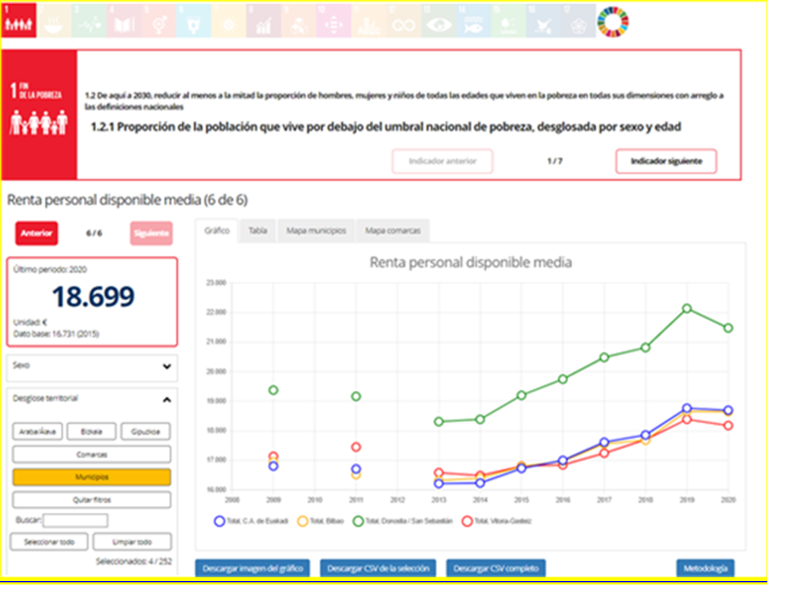800x602 pixels.
Task: Expand the Sexo filter section
Action: point(92,366)
